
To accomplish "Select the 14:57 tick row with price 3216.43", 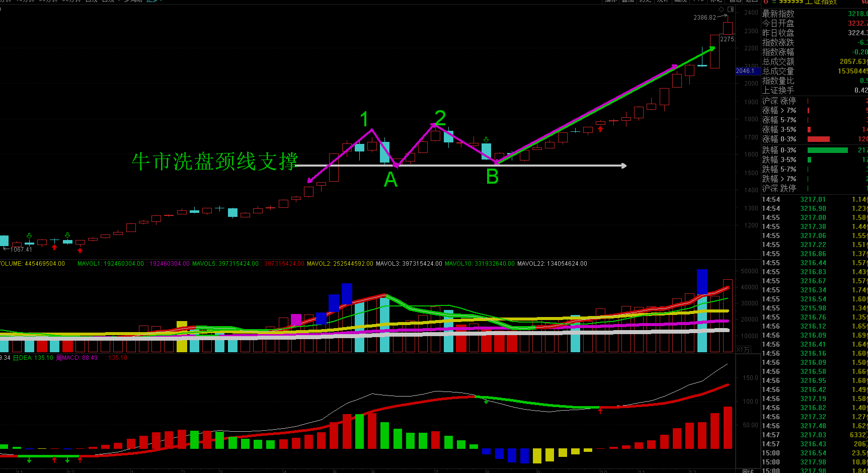I will tap(815, 444).
